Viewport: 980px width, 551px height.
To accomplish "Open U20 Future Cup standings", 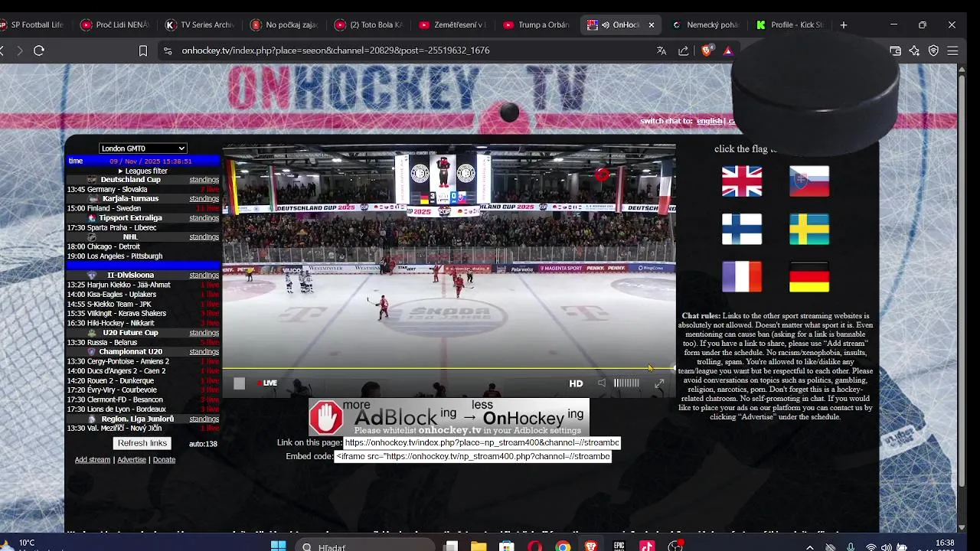I will pos(204,333).
